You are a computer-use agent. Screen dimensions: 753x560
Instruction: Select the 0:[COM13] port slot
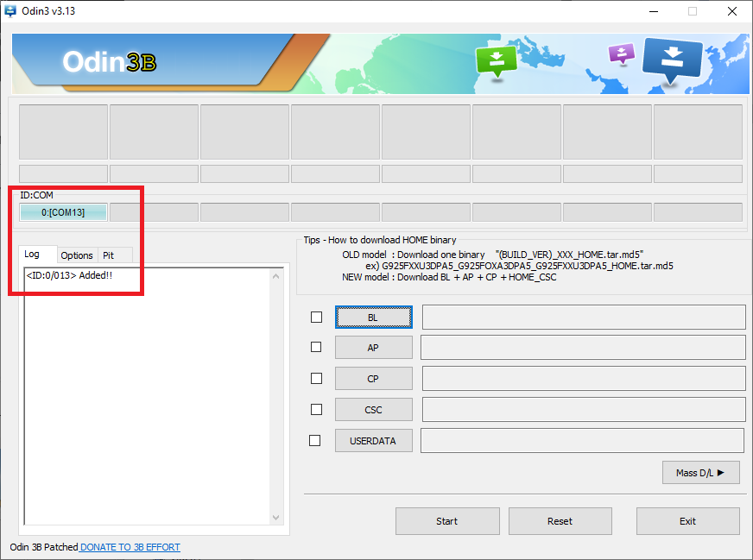coord(63,212)
